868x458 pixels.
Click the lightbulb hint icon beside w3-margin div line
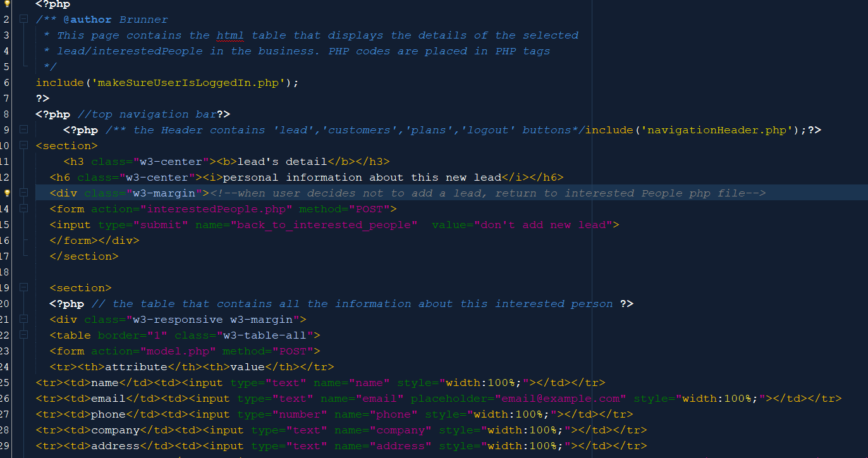pos(7,193)
